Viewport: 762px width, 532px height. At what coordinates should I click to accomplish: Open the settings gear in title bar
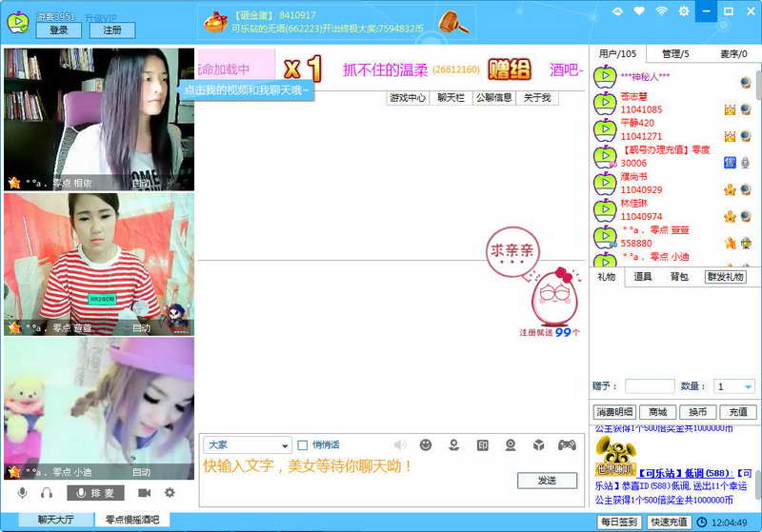[683, 10]
